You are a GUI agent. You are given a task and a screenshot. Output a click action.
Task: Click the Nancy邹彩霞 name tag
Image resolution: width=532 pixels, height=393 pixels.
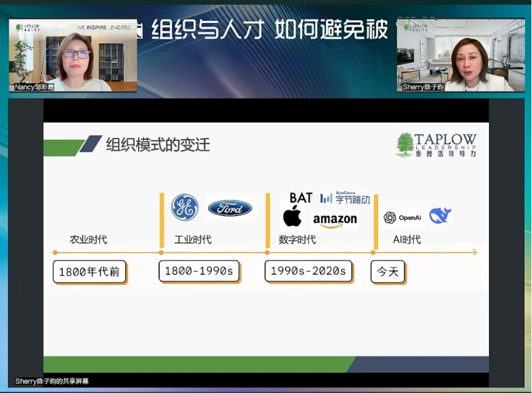[34, 87]
